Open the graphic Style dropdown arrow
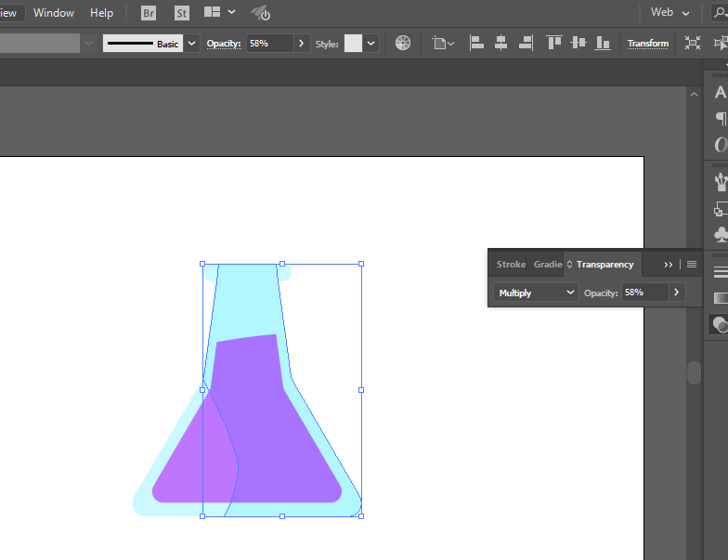This screenshot has height=560, width=728. pos(371,44)
